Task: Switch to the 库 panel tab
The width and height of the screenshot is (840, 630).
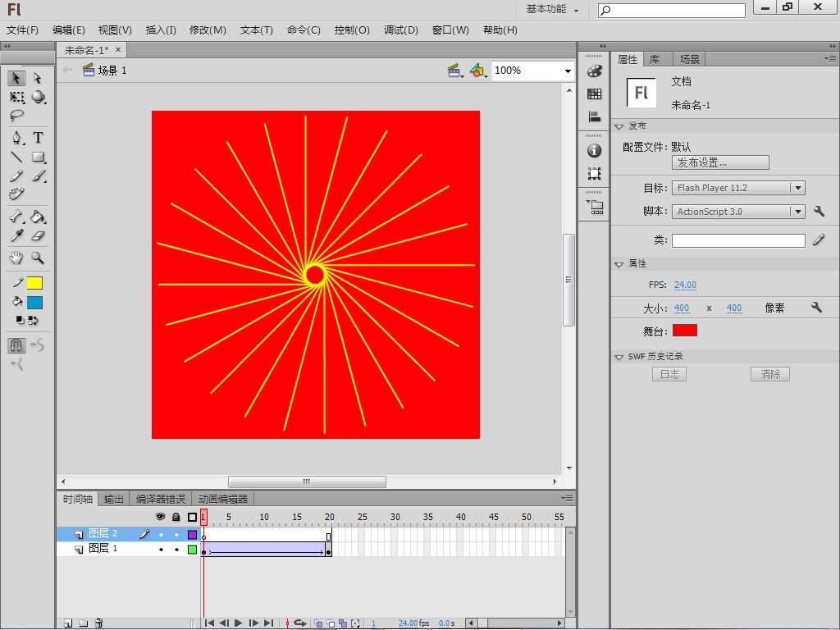Action: tap(655, 59)
